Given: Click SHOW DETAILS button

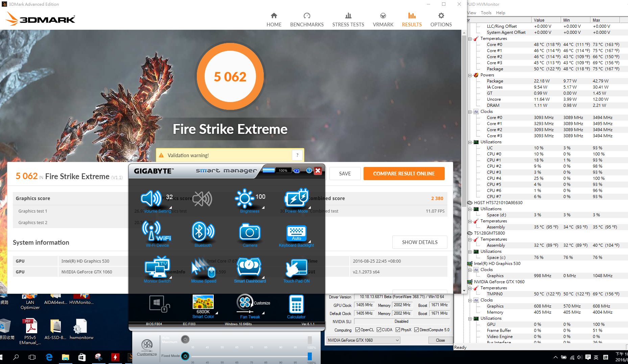Looking at the screenshot, I should tap(420, 242).
